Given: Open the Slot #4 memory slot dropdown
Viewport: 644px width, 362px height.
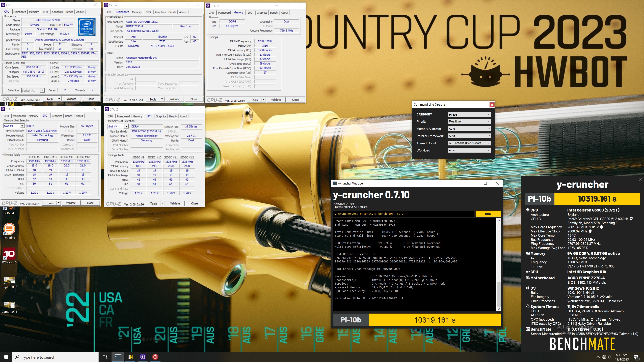Looking at the screenshot, I should [118, 126].
